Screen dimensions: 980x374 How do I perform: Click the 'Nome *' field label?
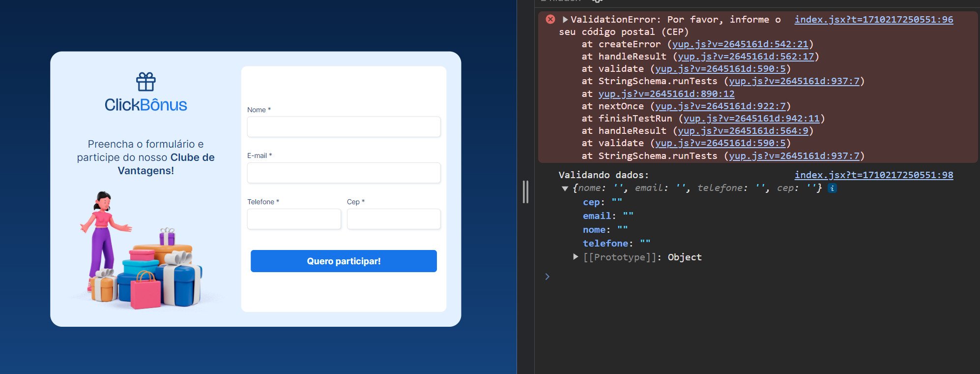(259, 110)
